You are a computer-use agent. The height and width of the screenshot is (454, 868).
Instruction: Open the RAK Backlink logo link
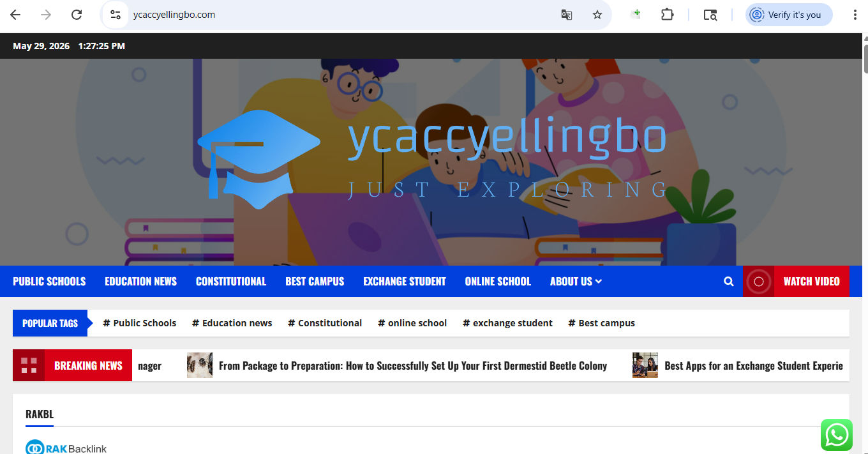[66, 448]
